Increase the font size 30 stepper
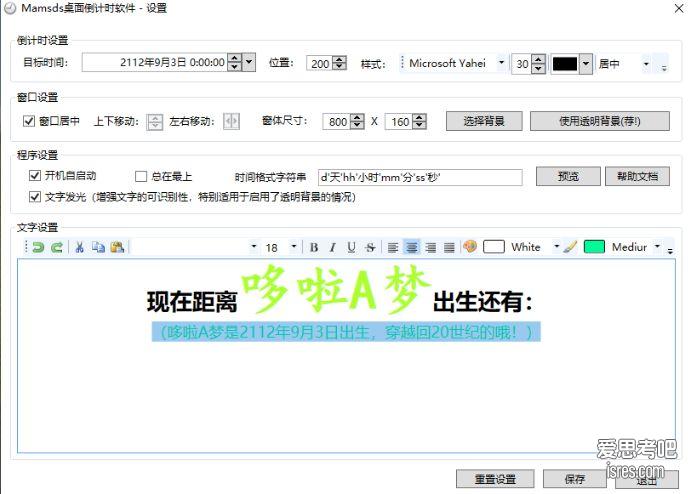This screenshot has width=691, height=494. click(x=538, y=59)
